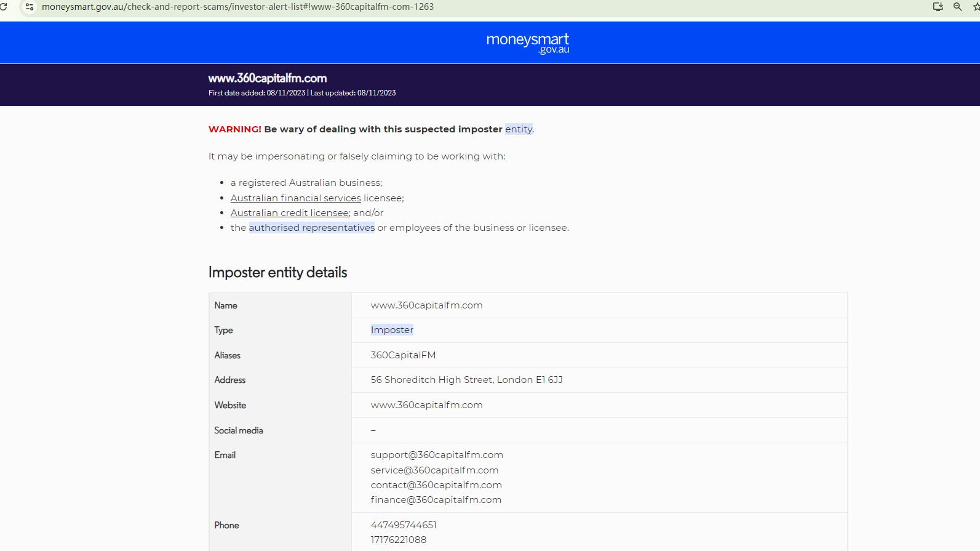Click the email contact@360capitalfm.com

[x=436, y=485]
